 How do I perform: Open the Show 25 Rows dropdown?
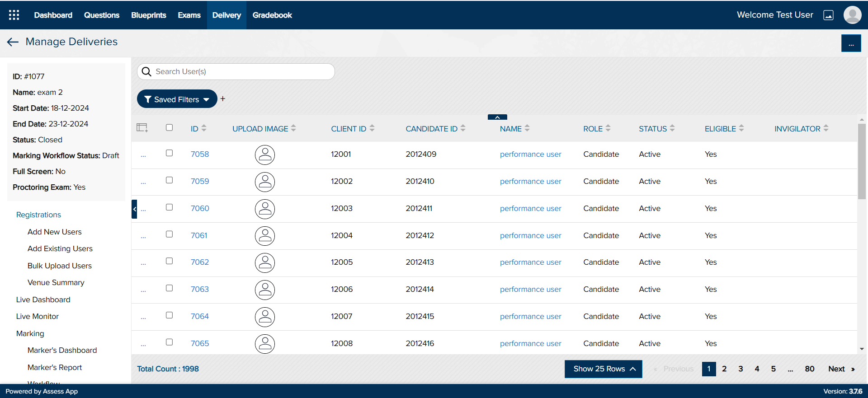[x=603, y=369]
